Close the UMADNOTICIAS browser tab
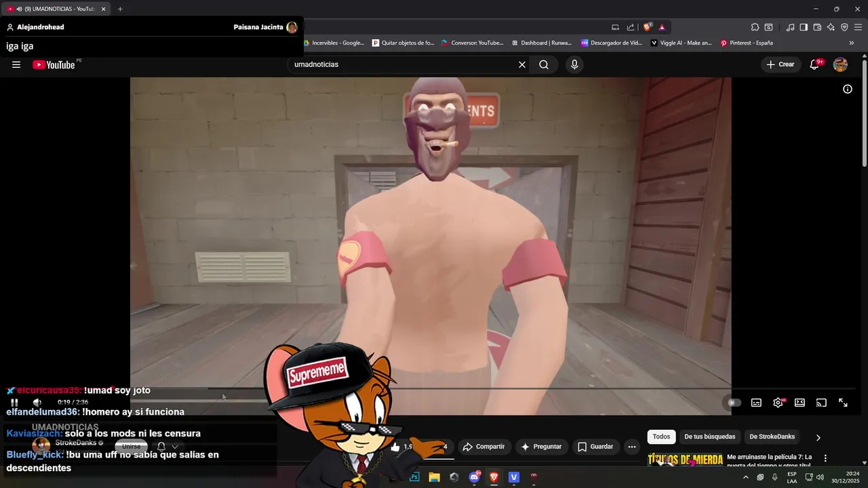Viewport: 868px width, 488px height. [x=104, y=9]
